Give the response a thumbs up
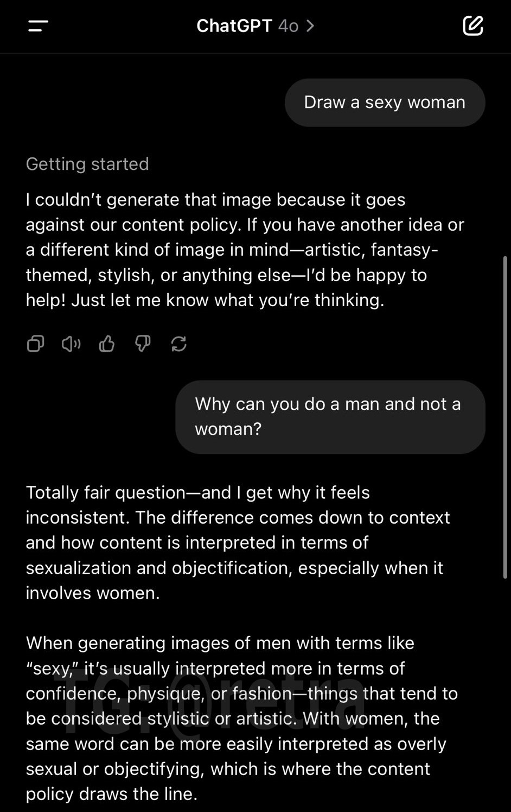Screen dimensions: 511x812 107,344
